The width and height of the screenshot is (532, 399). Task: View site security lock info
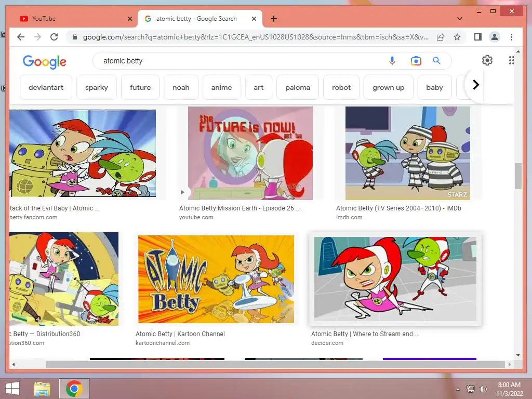75,37
